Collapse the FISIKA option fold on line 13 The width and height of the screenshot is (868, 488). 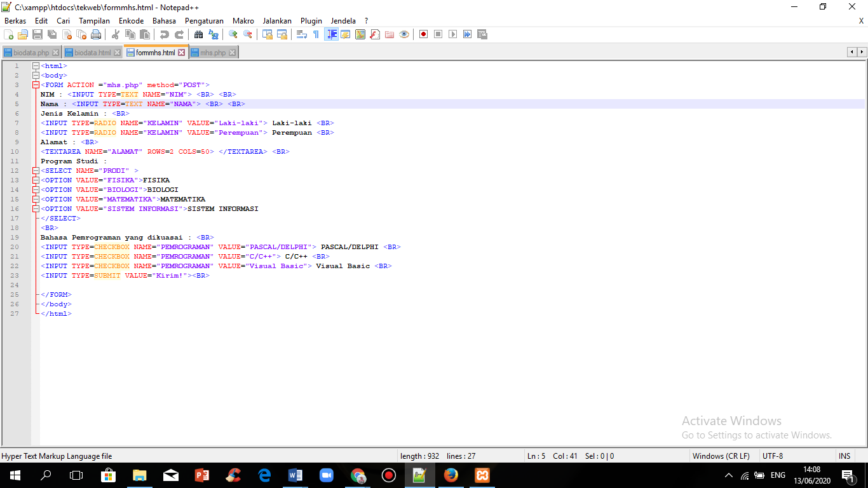pyautogui.click(x=36, y=180)
